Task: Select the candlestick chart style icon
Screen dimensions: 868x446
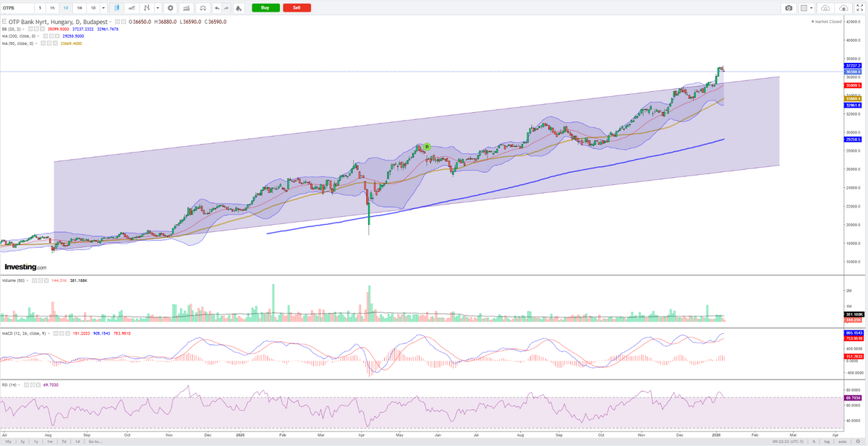Action: click(114, 7)
